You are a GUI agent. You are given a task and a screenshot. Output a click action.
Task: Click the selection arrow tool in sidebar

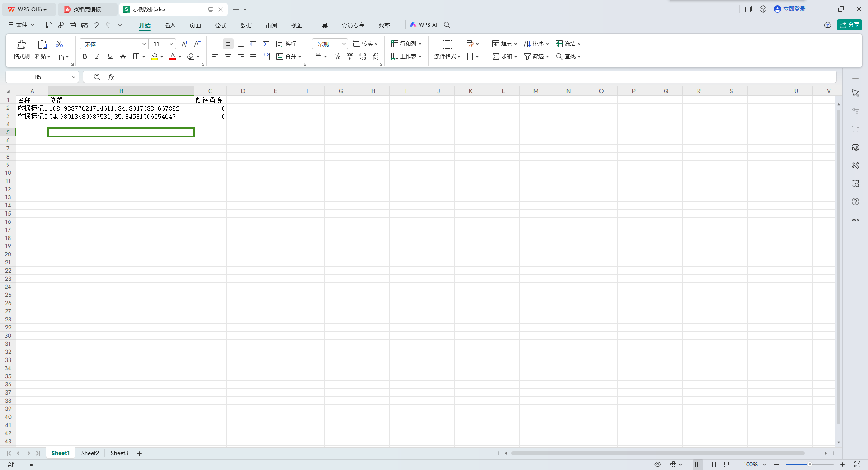[x=855, y=93]
